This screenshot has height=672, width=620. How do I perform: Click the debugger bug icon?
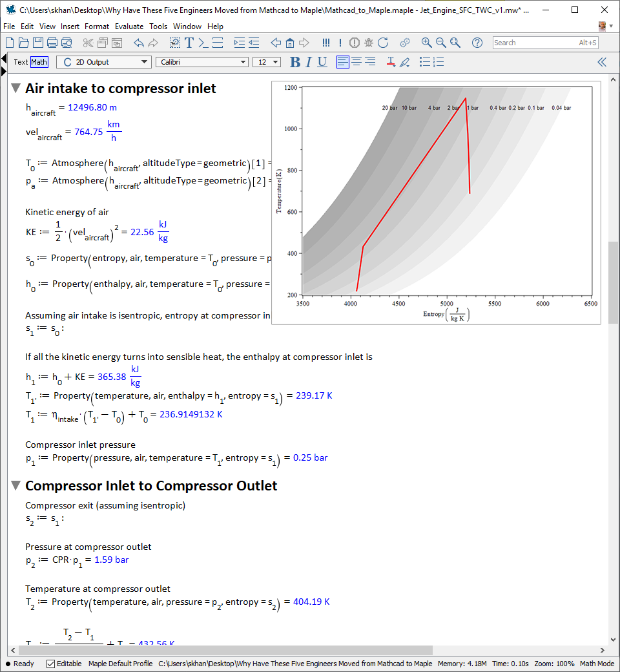tap(369, 43)
